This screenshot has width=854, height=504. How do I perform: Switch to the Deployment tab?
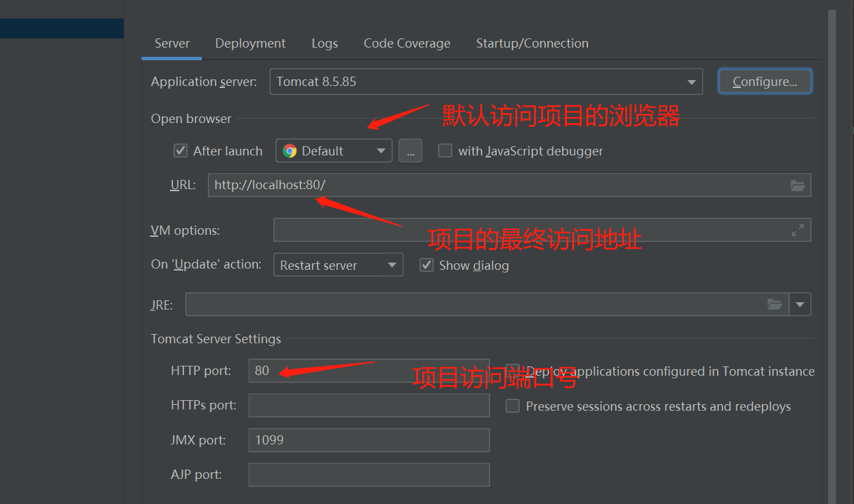250,44
